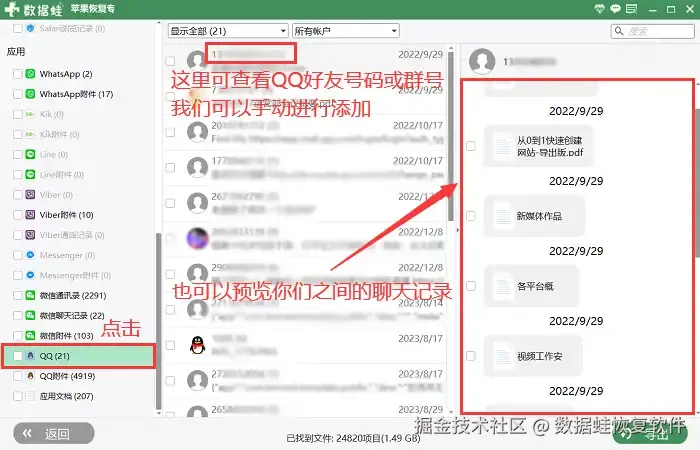
Task: Tick the 应用文档 (207) checkbox
Action: (18, 396)
